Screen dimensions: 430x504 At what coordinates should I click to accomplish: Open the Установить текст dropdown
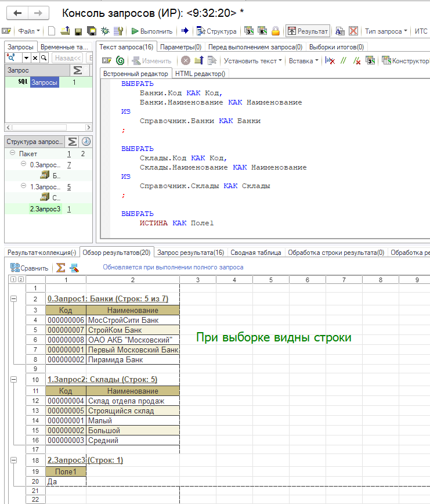[253, 60]
